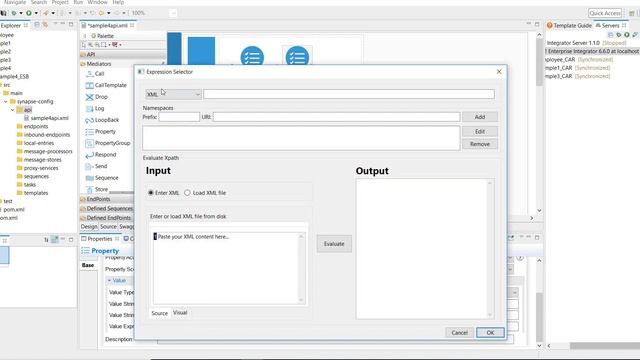Collapse the api folder in Explorer tree
Screen dimensions: 640x360
pos(13,110)
